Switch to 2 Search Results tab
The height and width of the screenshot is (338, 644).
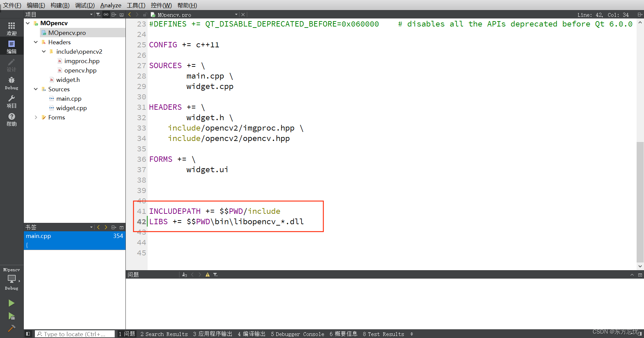coord(164,334)
